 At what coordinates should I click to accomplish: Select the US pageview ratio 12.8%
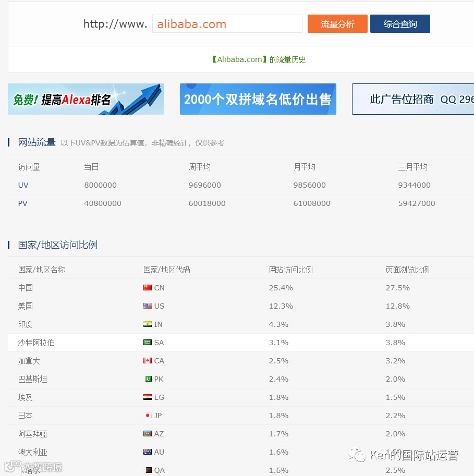coord(398,306)
